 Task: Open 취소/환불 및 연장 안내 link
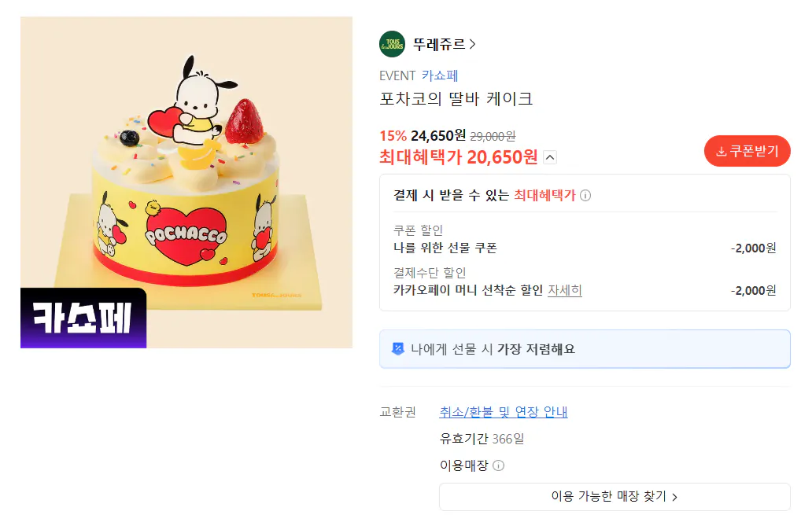(504, 411)
